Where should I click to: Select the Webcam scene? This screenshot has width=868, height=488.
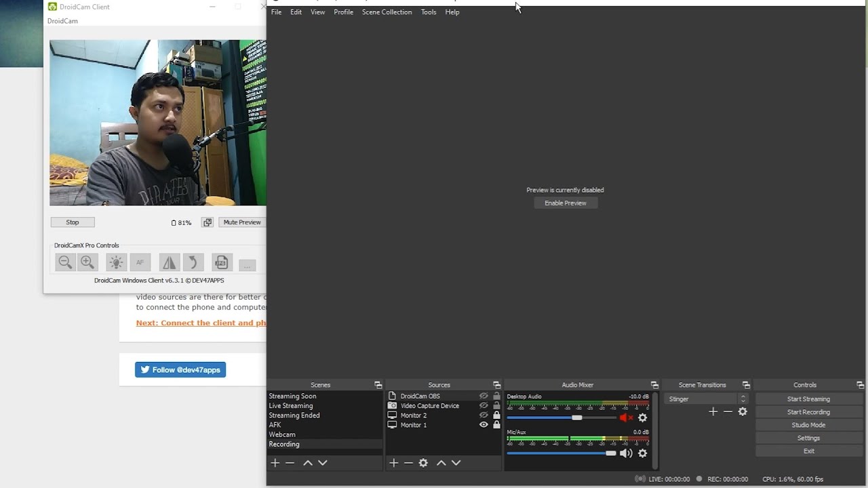tap(325, 434)
